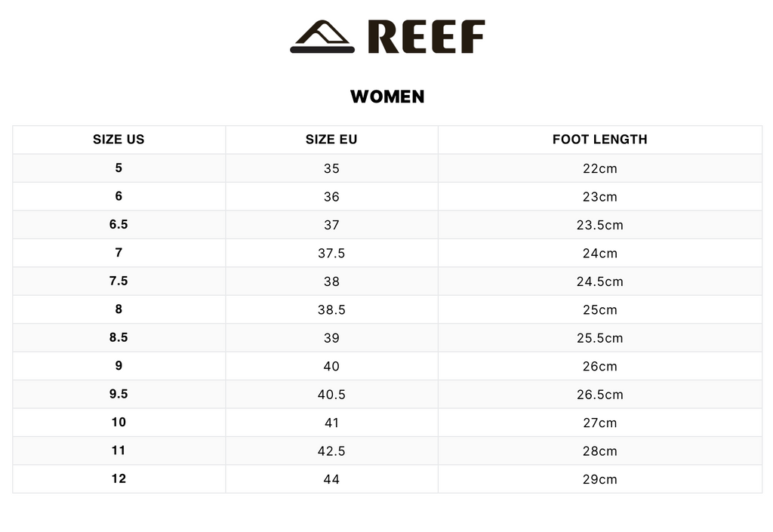773x532 pixels.
Task: Click US size 6.5 cell
Action: (x=119, y=225)
